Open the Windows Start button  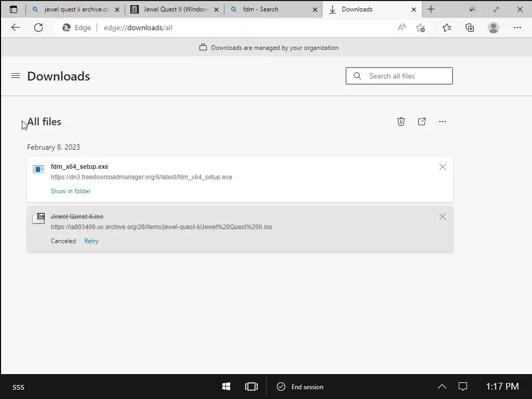click(226, 387)
